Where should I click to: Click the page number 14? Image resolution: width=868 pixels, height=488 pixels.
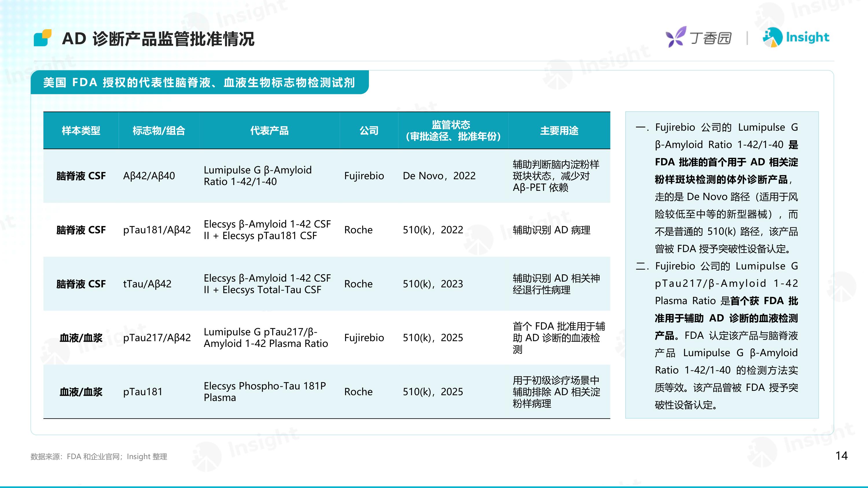point(841,456)
